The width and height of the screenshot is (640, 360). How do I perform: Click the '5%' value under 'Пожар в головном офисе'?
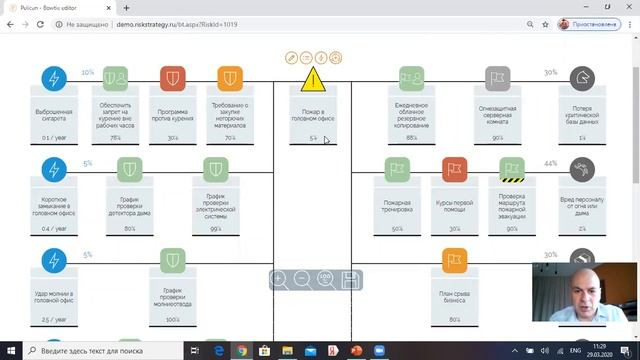tap(313, 138)
